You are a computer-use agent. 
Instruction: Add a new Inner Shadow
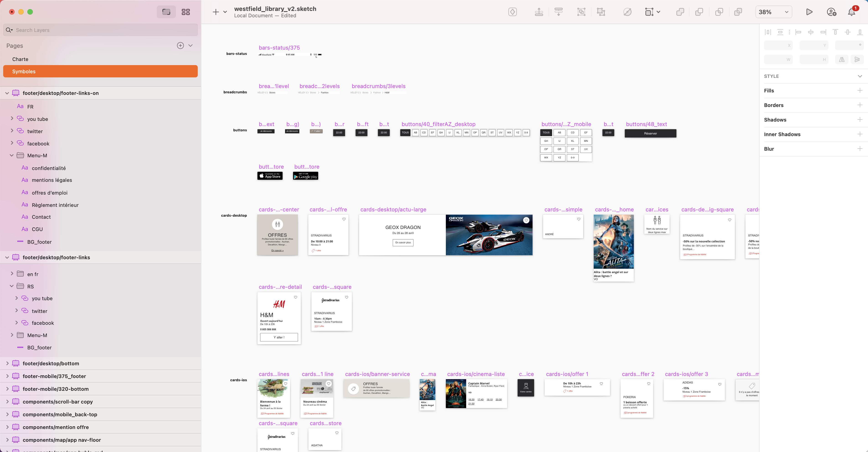(x=860, y=134)
